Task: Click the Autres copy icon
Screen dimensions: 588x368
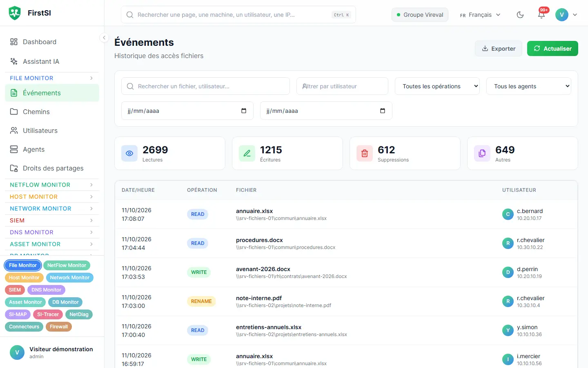Action: (482, 153)
